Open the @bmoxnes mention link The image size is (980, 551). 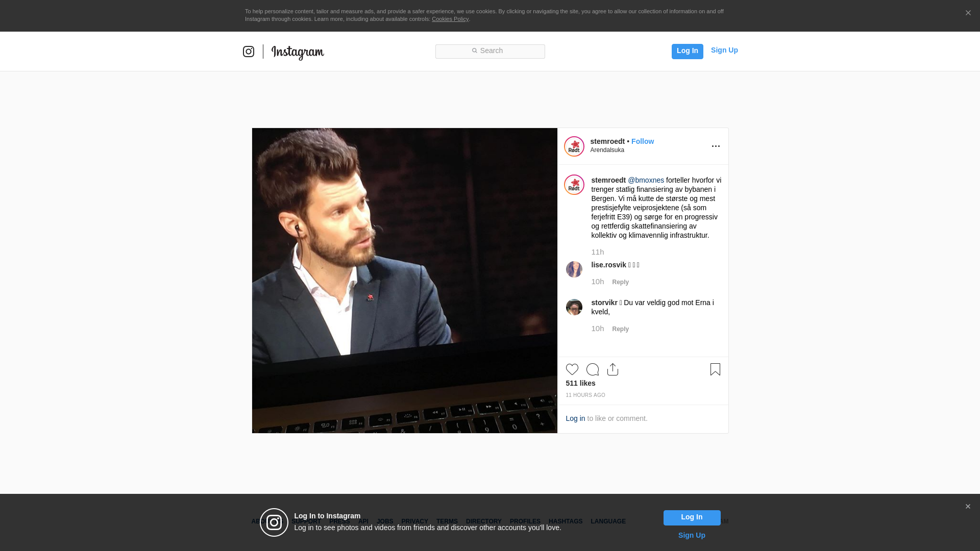point(646,180)
